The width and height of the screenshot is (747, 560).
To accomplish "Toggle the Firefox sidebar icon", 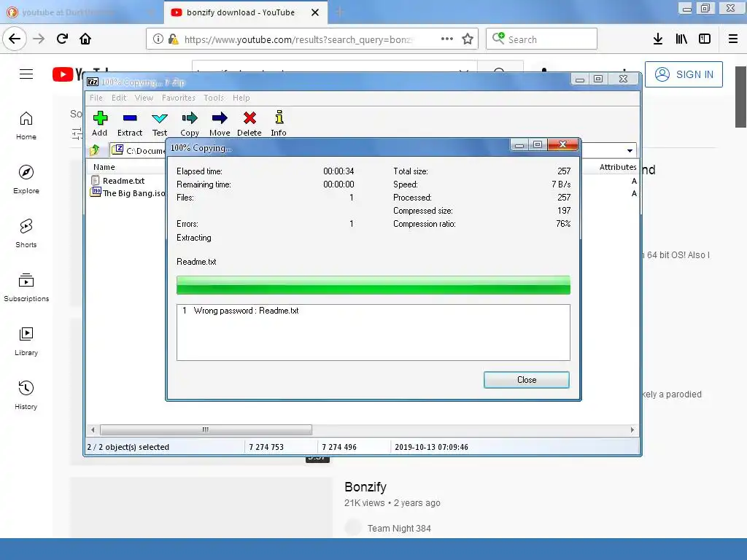I will tap(705, 39).
